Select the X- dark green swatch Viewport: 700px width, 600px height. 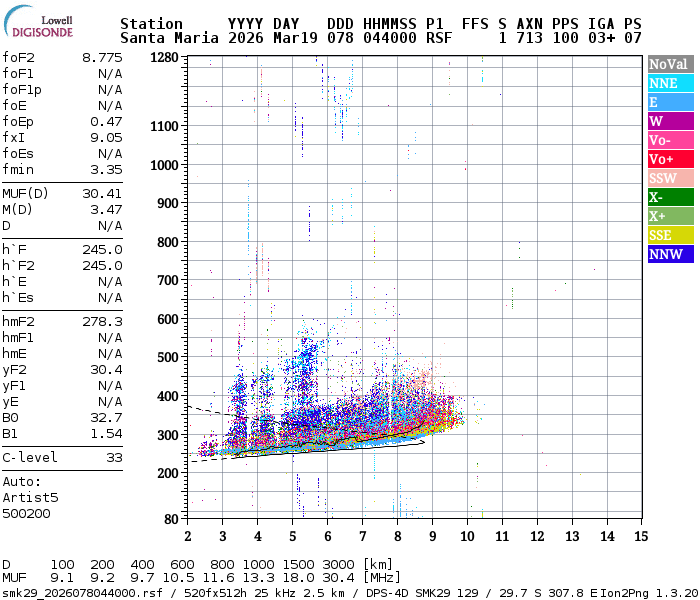pos(671,197)
